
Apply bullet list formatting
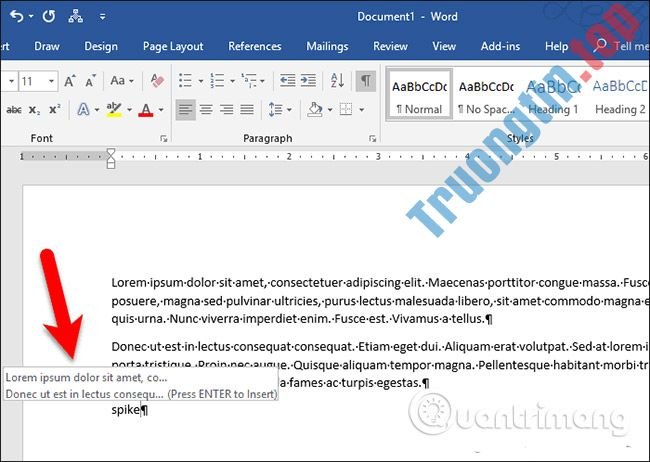pyautogui.click(x=185, y=80)
